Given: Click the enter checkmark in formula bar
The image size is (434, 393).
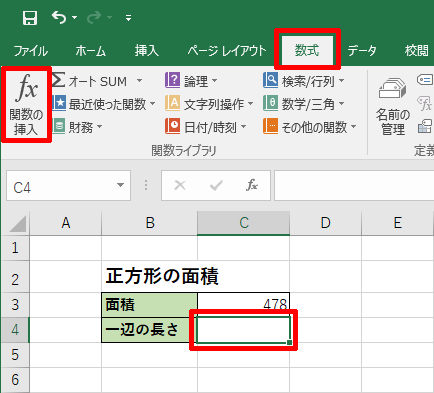Looking at the screenshot, I should pos(216,185).
